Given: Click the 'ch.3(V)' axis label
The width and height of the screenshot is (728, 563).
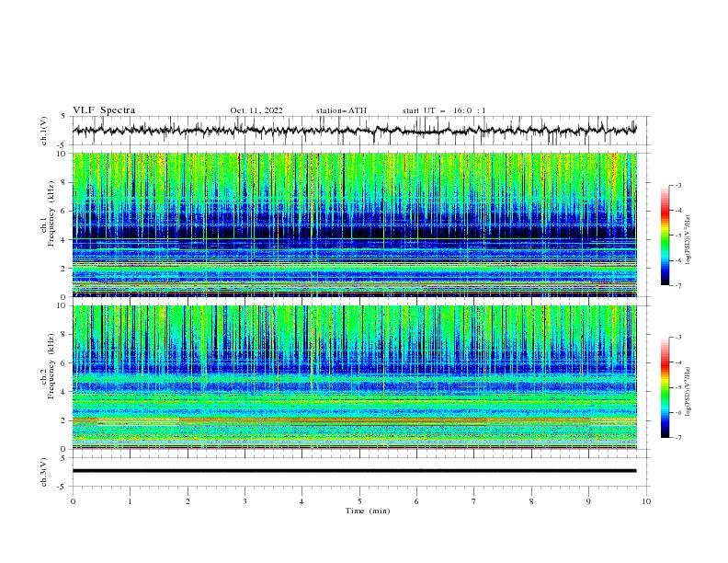Looking at the screenshot, I should (44, 472).
